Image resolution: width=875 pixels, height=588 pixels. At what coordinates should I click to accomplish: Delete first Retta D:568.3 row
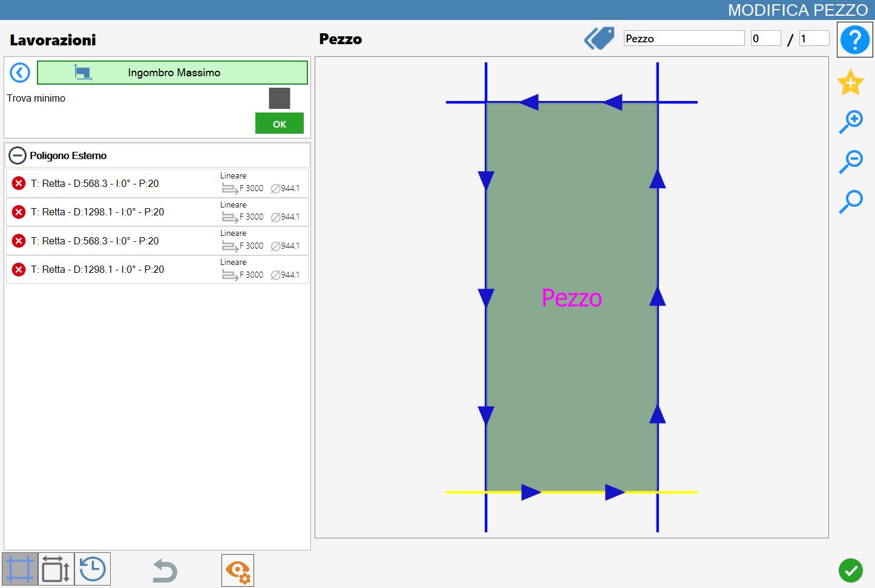coord(19,183)
